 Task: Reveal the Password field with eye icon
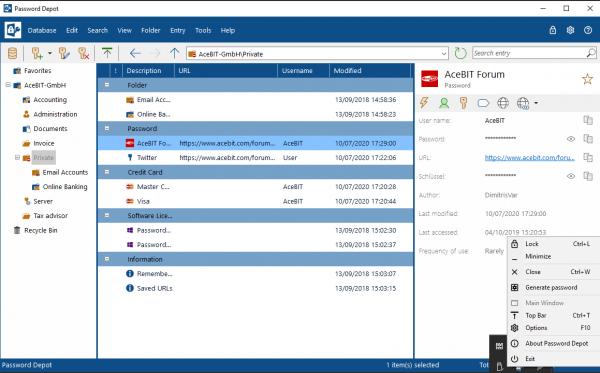571,139
